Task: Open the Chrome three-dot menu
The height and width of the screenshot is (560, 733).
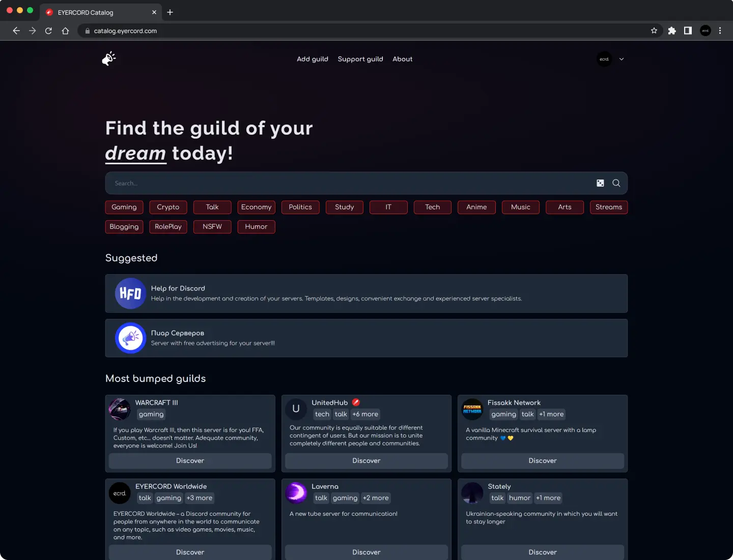Action: pyautogui.click(x=720, y=31)
